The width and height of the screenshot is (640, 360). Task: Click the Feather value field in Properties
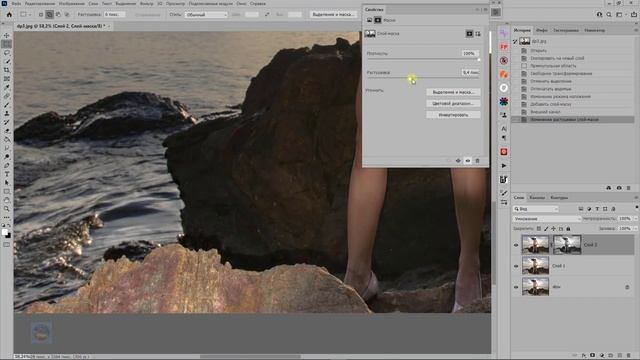tap(471, 72)
